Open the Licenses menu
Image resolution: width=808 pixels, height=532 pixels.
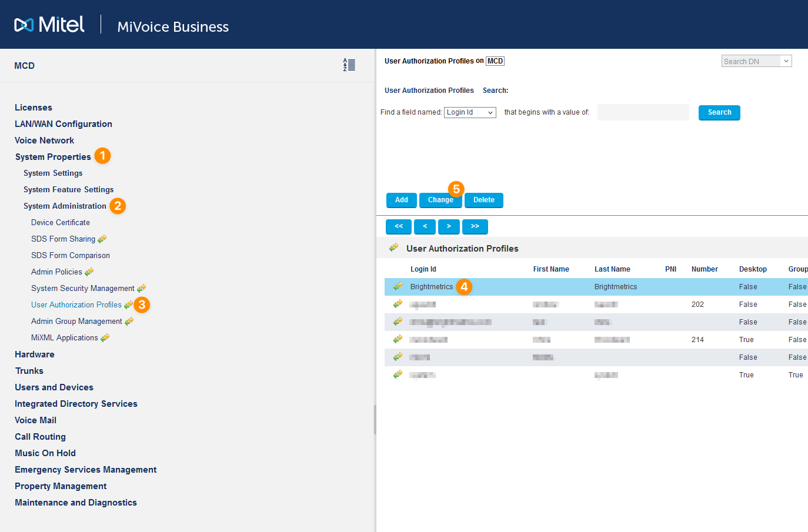(x=34, y=108)
